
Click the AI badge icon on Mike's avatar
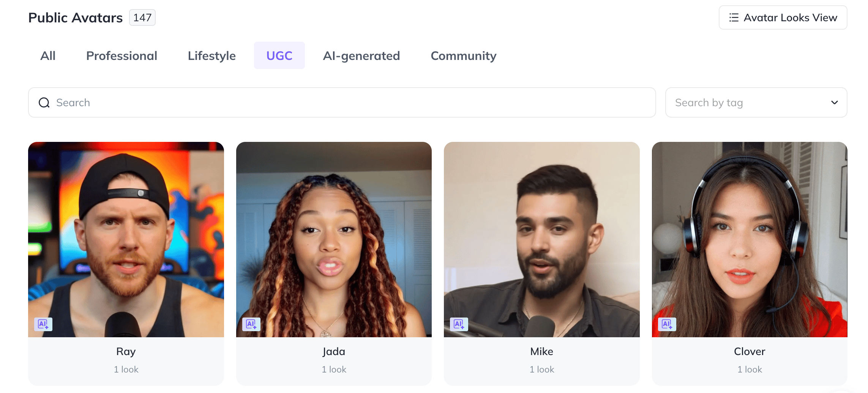point(459,324)
